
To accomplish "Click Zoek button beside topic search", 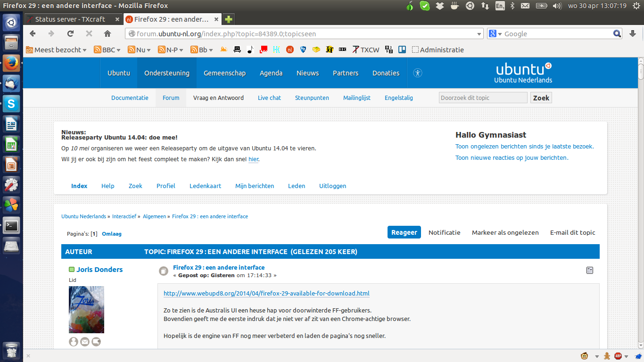I will click(x=541, y=98).
